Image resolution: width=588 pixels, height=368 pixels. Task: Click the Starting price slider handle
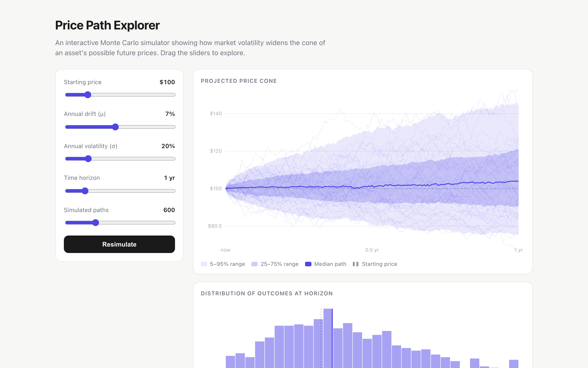pos(88,95)
